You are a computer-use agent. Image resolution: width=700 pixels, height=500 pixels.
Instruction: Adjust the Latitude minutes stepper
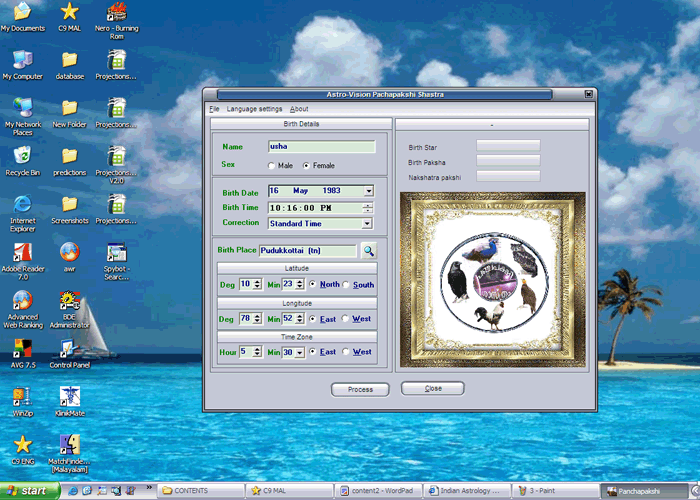[300, 284]
